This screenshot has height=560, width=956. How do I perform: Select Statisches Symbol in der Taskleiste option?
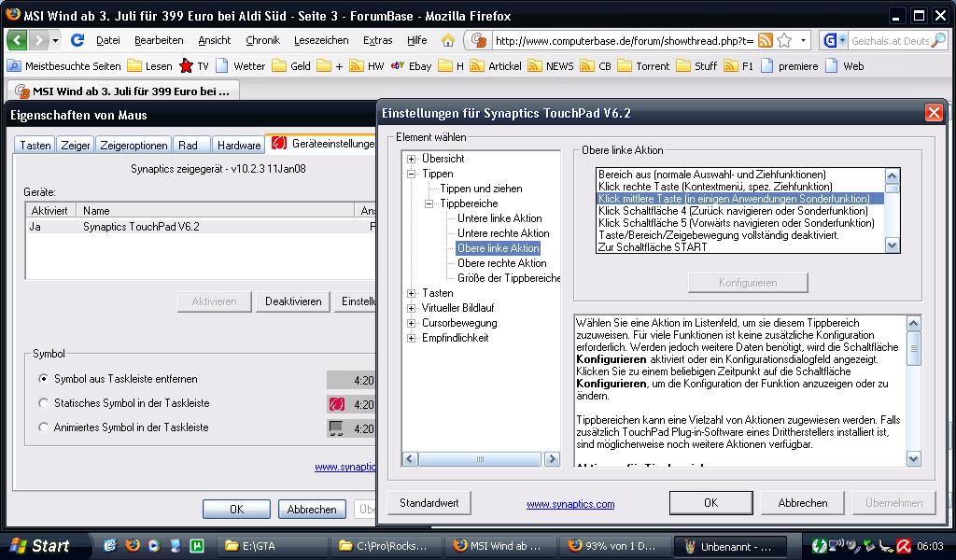tap(43, 403)
